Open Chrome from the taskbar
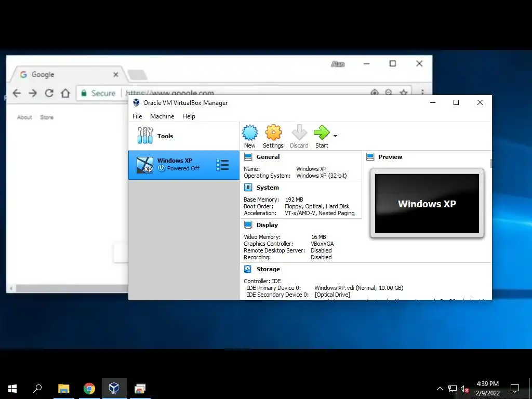Viewport: 532px width, 399px height. [x=89, y=389]
